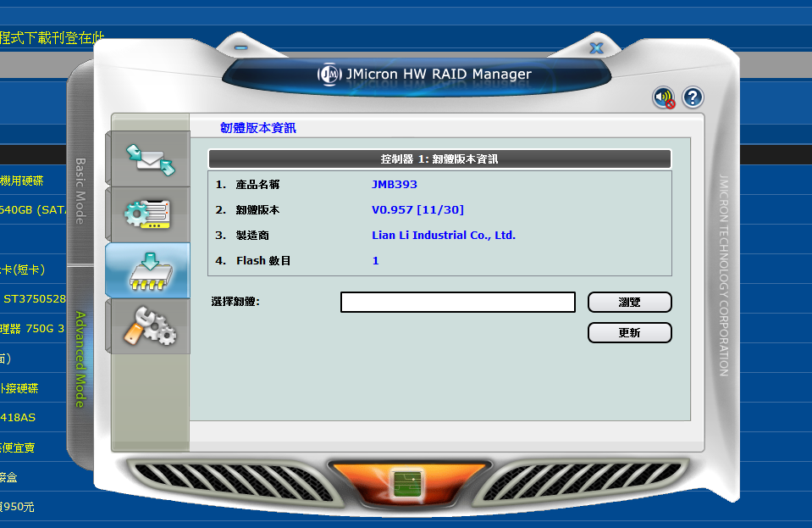
Task: Close JMicron HW RAID Manager with X
Action: pos(597,48)
